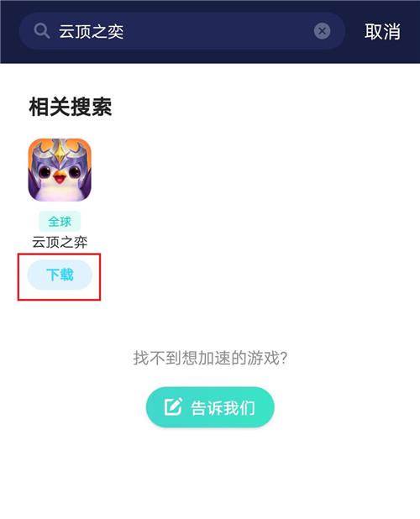Focus the search field containing 云顶之奕

[x=182, y=31]
